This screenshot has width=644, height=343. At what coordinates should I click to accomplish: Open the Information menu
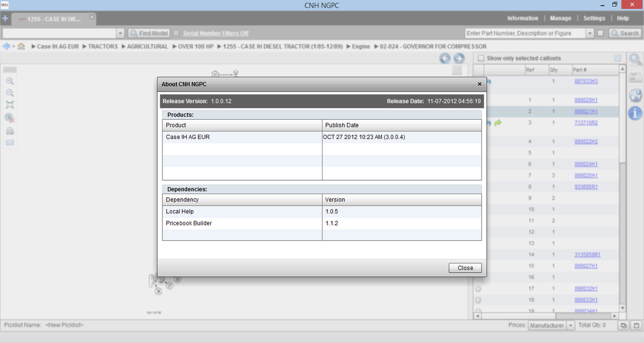(522, 18)
